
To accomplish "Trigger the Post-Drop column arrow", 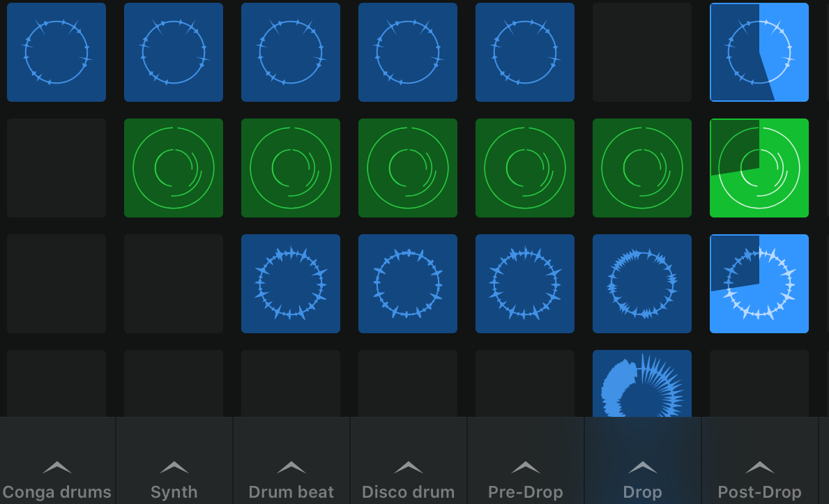I will click(x=760, y=468).
